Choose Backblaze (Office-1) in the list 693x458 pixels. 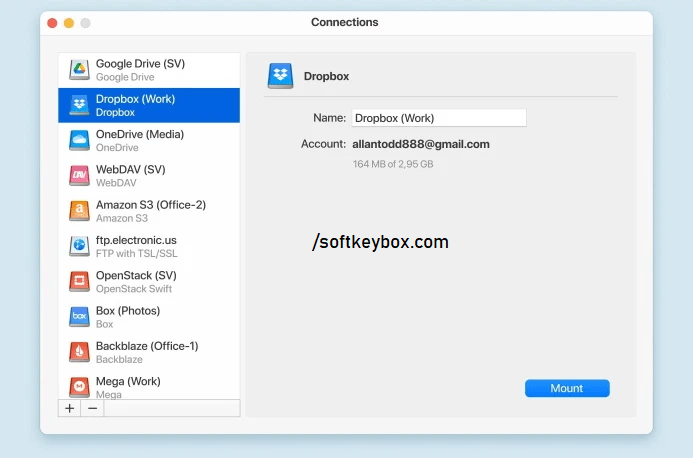click(x=150, y=352)
